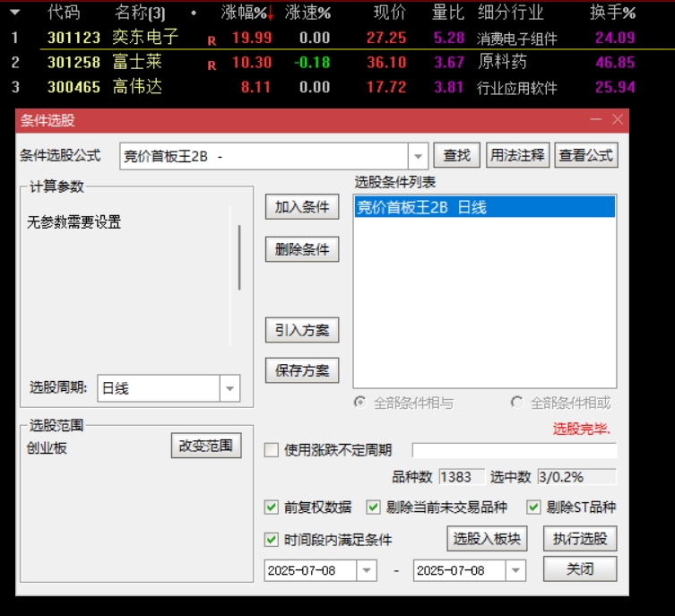The width and height of the screenshot is (675, 616).
Task: Click the table header dropdown triangle
Action: pos(15,12)
